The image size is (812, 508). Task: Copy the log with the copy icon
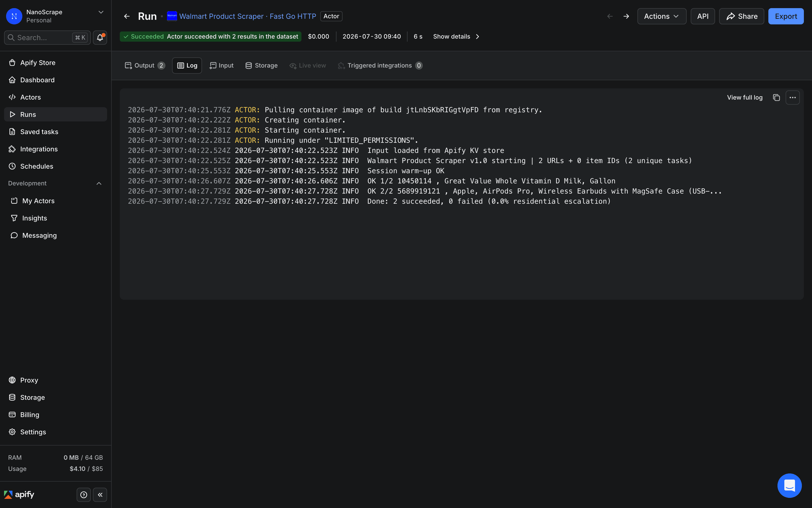pyautogui.click(x=776, y=98)
